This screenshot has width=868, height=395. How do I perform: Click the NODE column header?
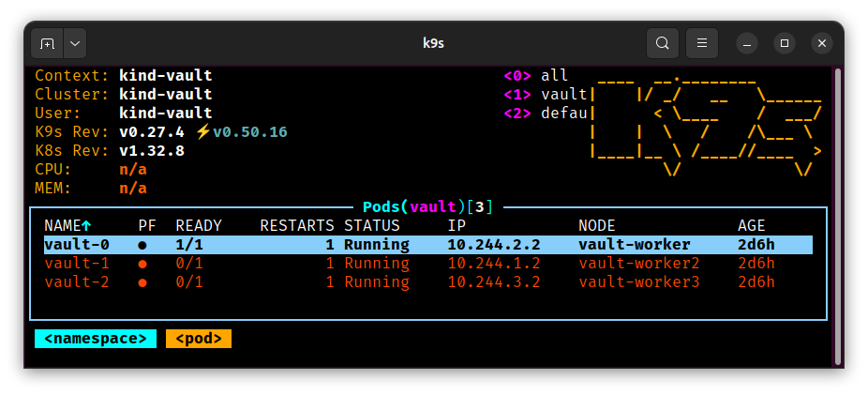[x=597, y=226]
